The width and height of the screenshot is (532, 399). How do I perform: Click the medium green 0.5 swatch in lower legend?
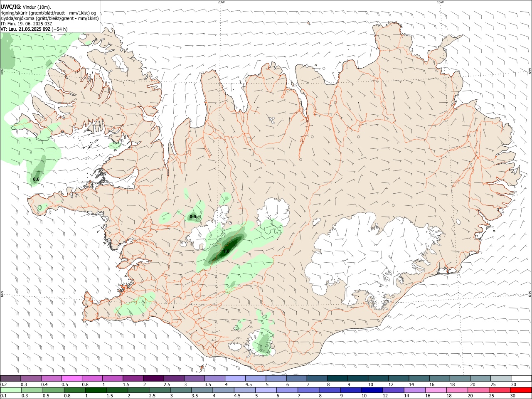(53, 390)
